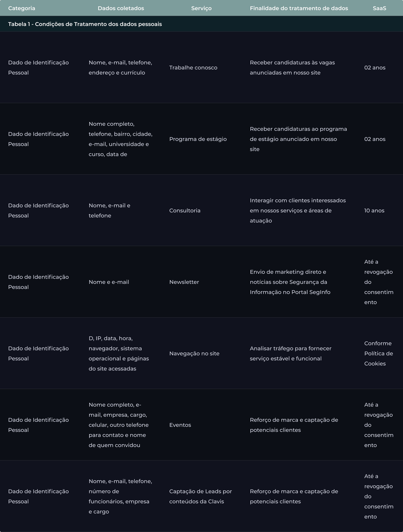Select the Eventos service cell

click(x=180, y=425)
